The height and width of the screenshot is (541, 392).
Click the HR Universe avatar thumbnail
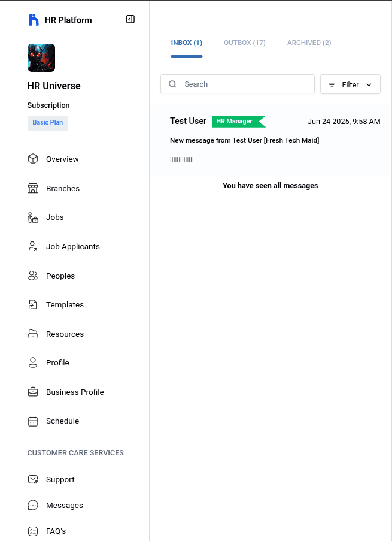(x=41, y=58)
